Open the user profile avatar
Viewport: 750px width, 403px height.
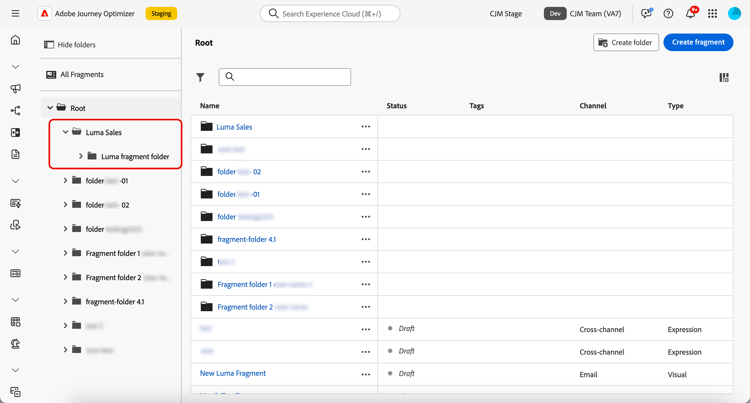[x=734, y=13]
